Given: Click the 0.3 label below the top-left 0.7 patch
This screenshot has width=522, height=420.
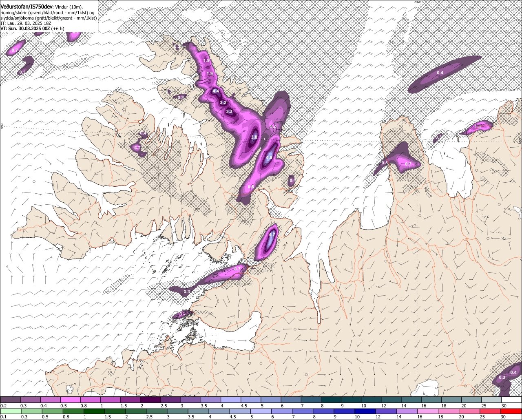Looking at the screenshot, I should (x=22, y=72).
